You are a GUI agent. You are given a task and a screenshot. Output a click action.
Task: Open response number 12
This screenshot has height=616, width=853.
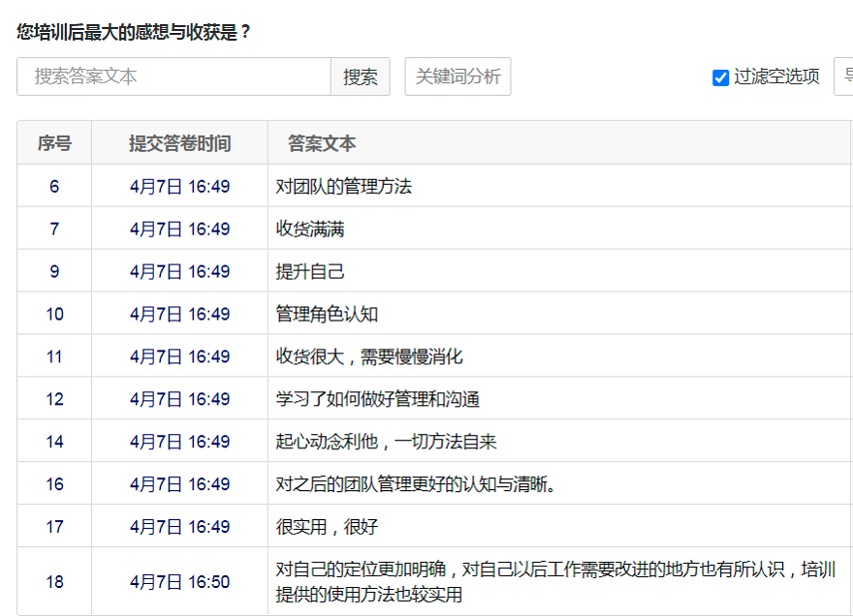(x=54, y=399)
